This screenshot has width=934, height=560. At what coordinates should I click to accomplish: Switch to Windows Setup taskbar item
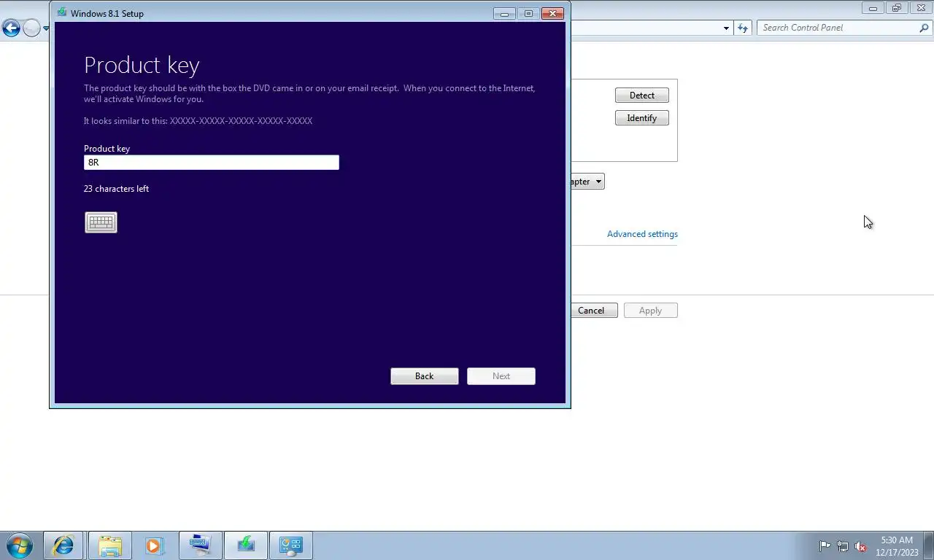pos(246,545)
